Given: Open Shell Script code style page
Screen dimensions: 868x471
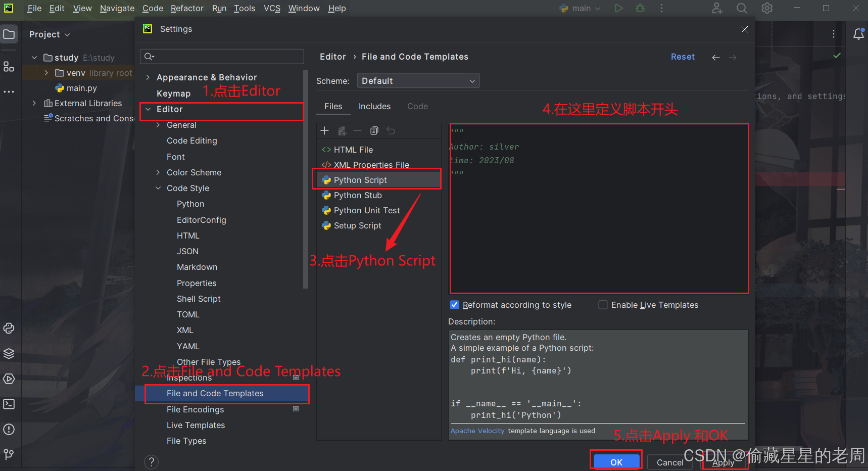Looking at the screenshot, I should [x=199, y=299].
